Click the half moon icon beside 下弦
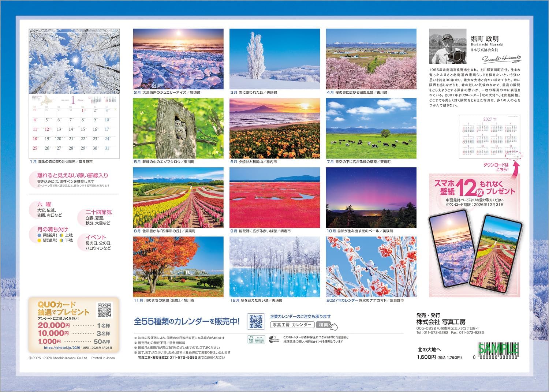The width and height of the screenshot is (549, 392). coord(61,240)
